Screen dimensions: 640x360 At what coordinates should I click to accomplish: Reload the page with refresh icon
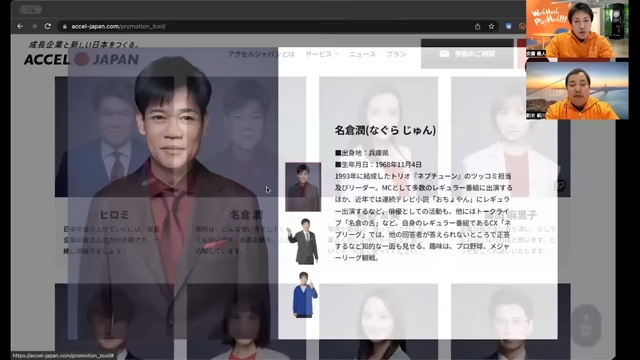pyautogui.click(x=48, y=26)
